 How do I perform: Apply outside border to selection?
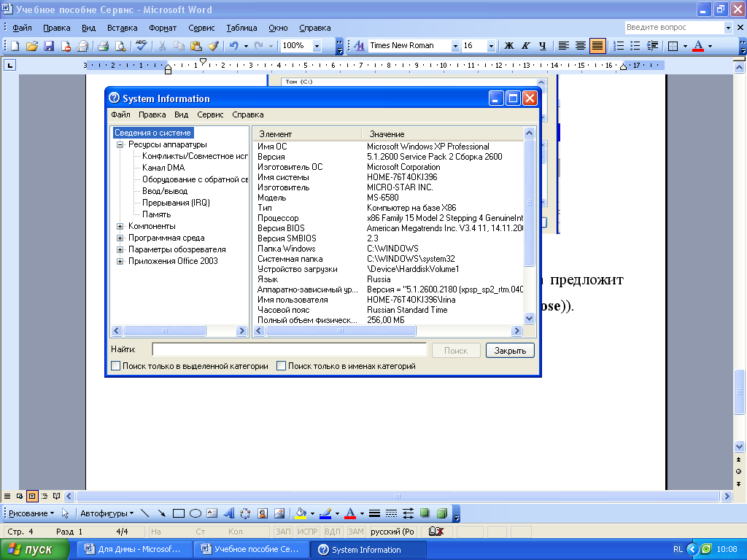[673, 46]
